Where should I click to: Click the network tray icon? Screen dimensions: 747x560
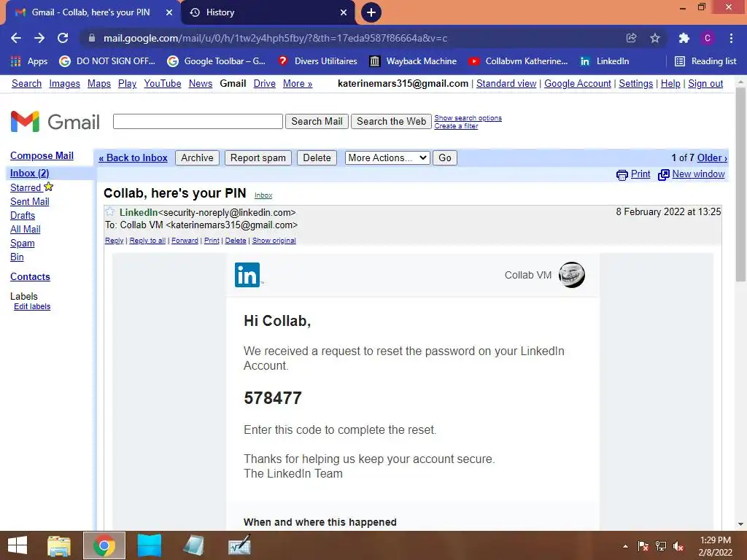661,546
